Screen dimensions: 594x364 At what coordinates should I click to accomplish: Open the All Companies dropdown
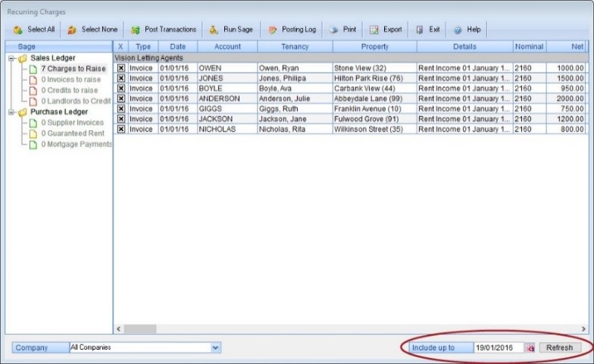[x=215, y=347]
